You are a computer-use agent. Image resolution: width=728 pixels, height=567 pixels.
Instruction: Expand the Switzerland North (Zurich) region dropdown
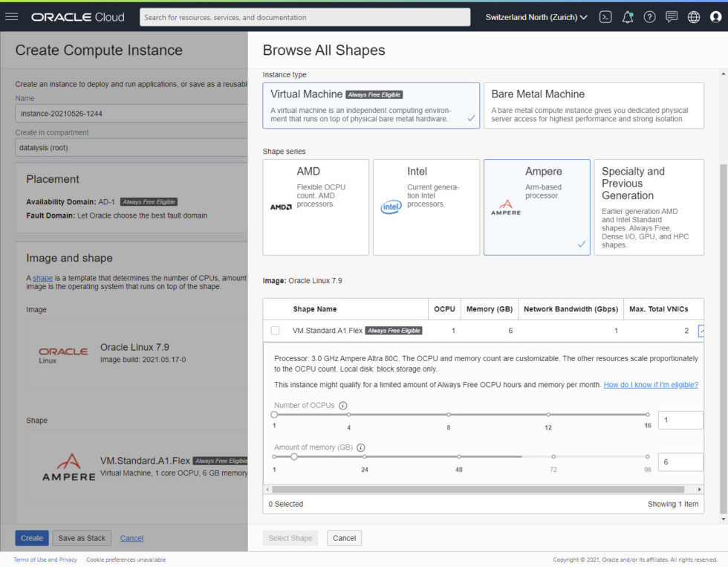pyautogui.click(x=536, y=17)
